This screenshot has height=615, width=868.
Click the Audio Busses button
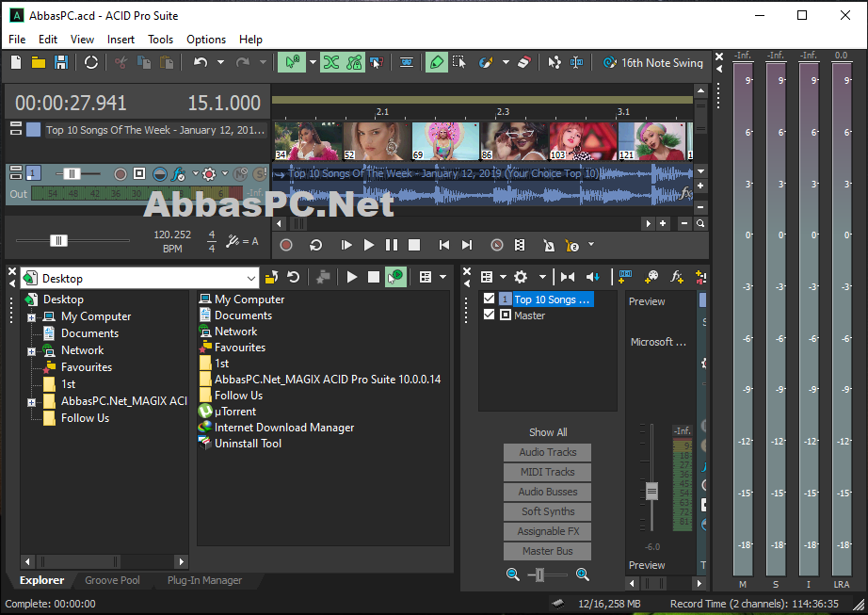click(548, 492)
